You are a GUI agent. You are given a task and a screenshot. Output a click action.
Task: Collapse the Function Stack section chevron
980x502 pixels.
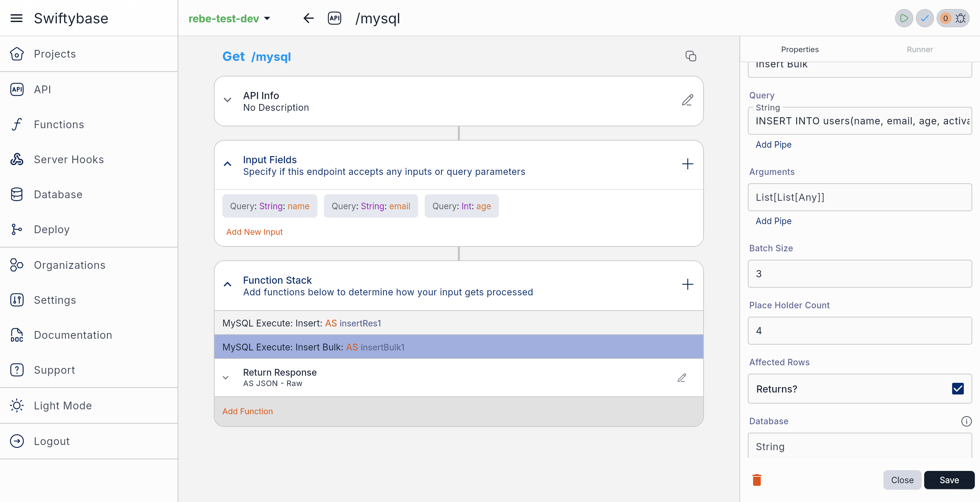(x=227, y=284)
